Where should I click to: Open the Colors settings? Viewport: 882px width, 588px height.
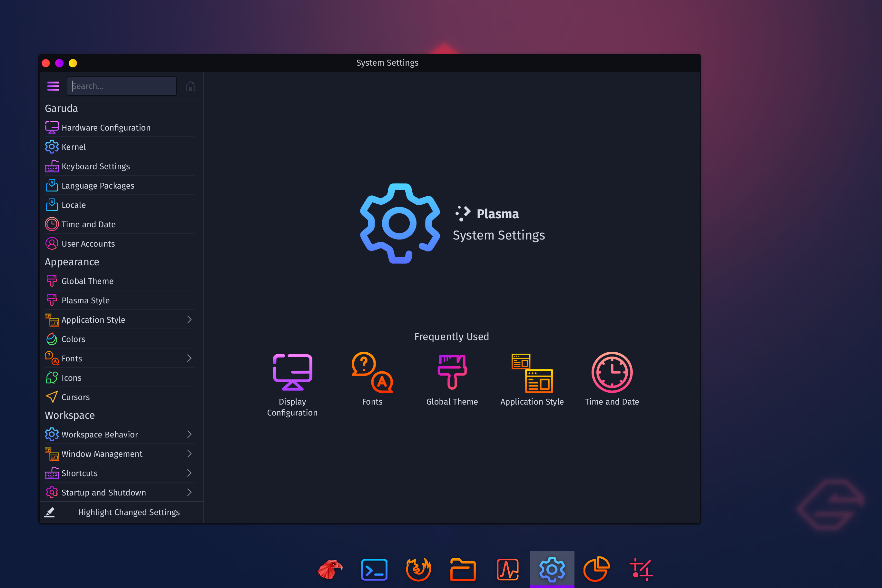119,339
